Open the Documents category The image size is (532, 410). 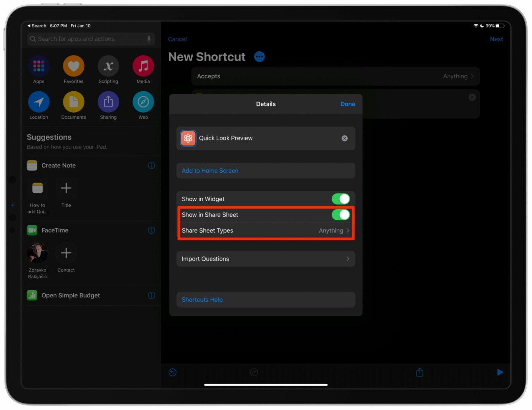[73, 102]
